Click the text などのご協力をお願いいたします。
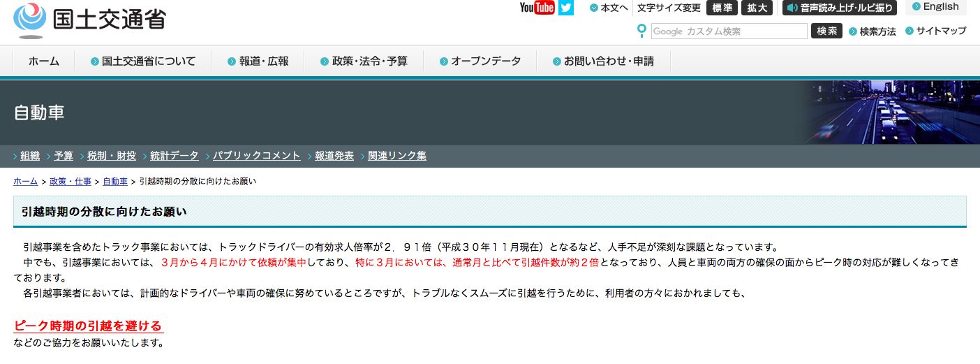Screen dimensions: 980x364 click(89, 343)
